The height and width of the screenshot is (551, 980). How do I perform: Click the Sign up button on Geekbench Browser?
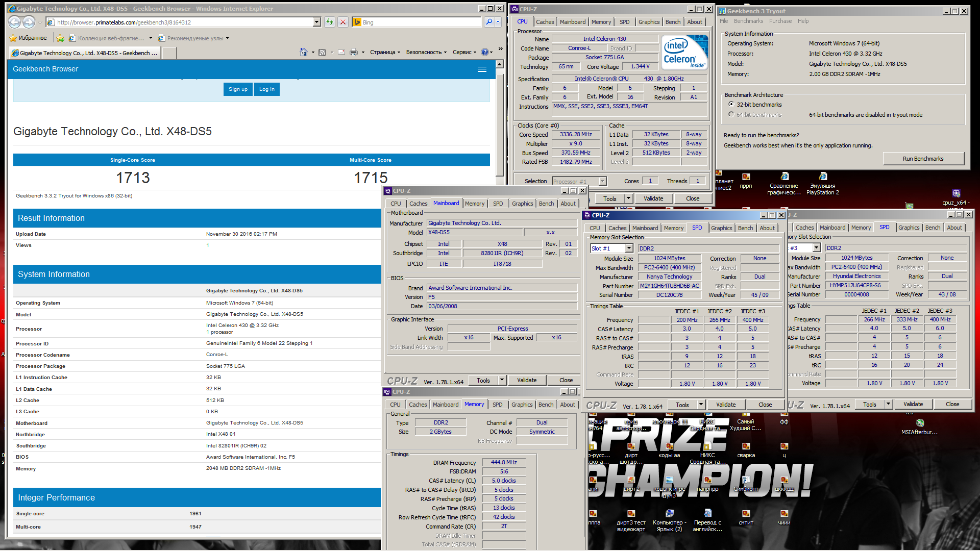pos(238,89)
